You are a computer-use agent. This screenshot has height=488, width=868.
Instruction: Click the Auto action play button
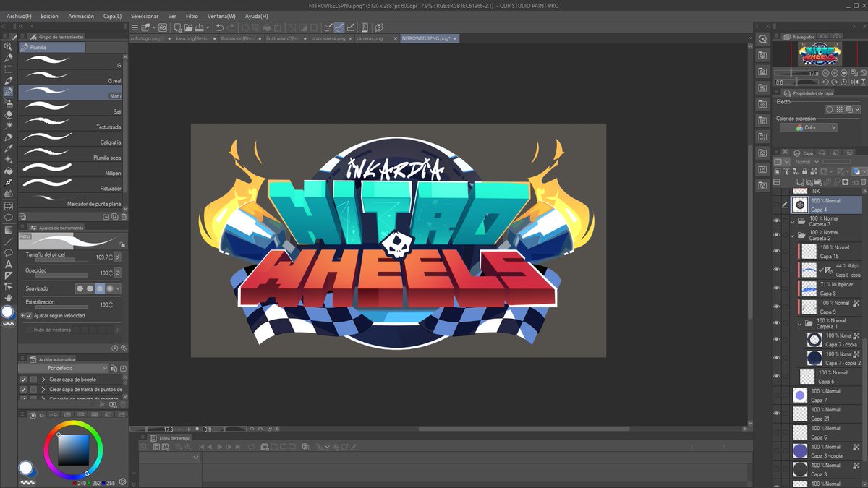[x=101, y=405]
